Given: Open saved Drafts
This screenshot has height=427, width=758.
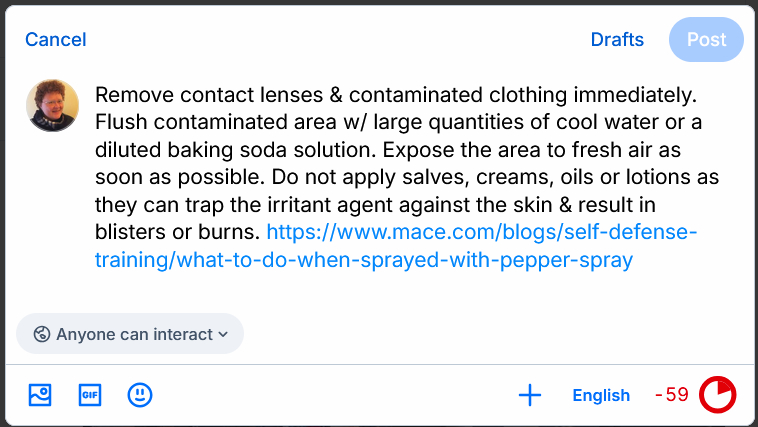Looking at the screenshot, I should (617, 40).
